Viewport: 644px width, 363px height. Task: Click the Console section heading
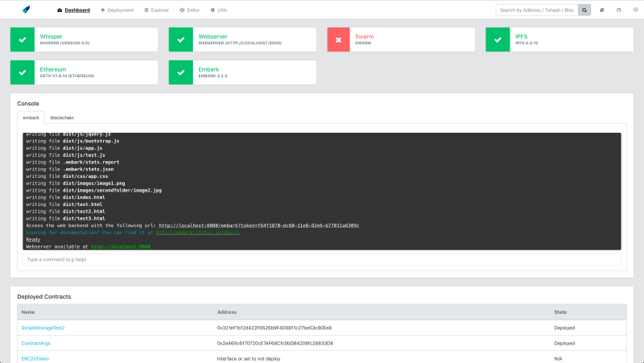[x=28, y=104]
